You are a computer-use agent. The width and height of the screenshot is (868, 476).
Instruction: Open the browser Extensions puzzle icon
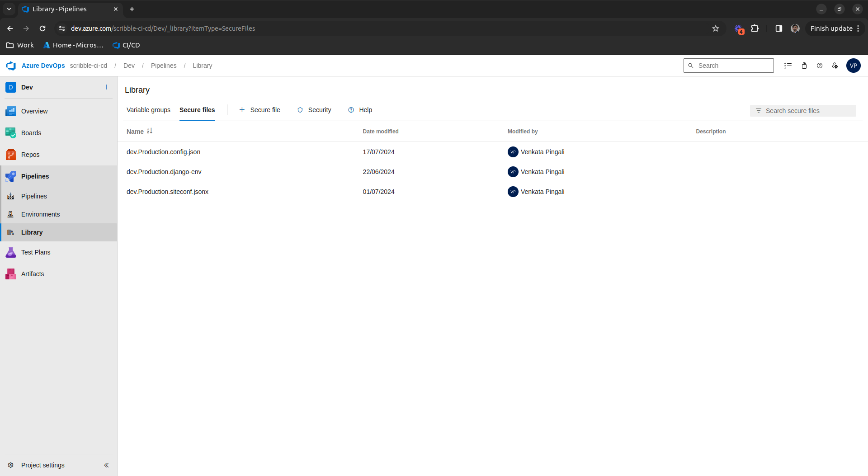755,28
